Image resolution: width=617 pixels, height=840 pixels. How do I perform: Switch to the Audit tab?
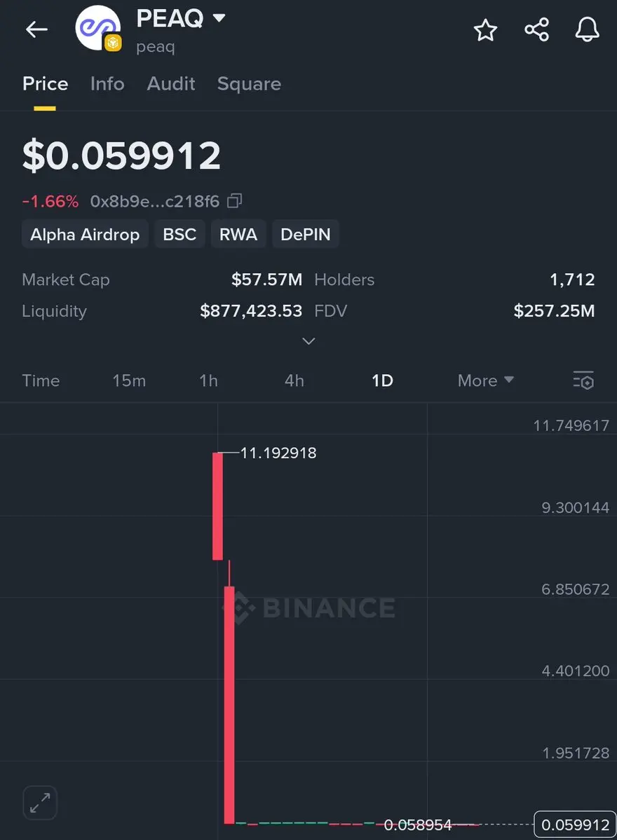point(171,83)
